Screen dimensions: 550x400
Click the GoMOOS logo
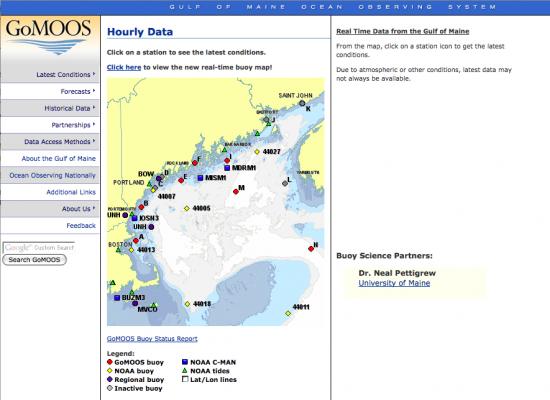pos(49,37)
